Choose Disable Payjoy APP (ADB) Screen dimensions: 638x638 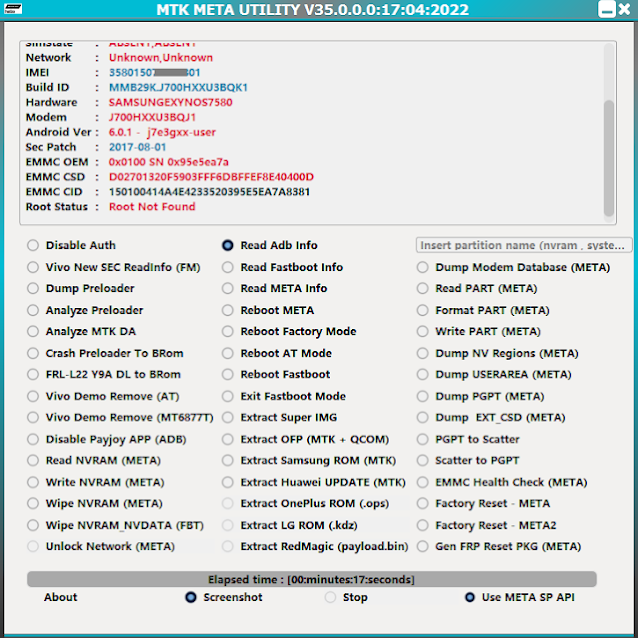point(33,439)
